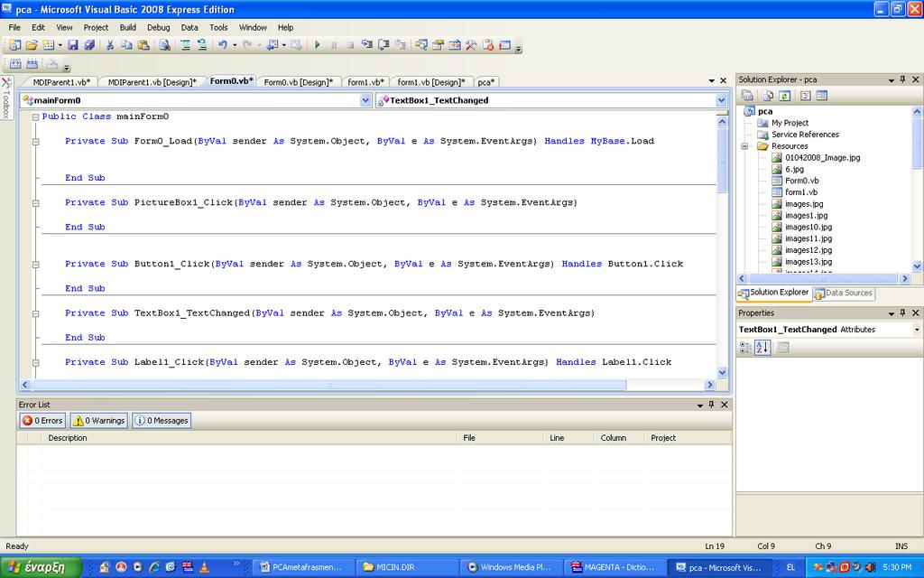Click the Step Into debug icon

tap(367, 45)
